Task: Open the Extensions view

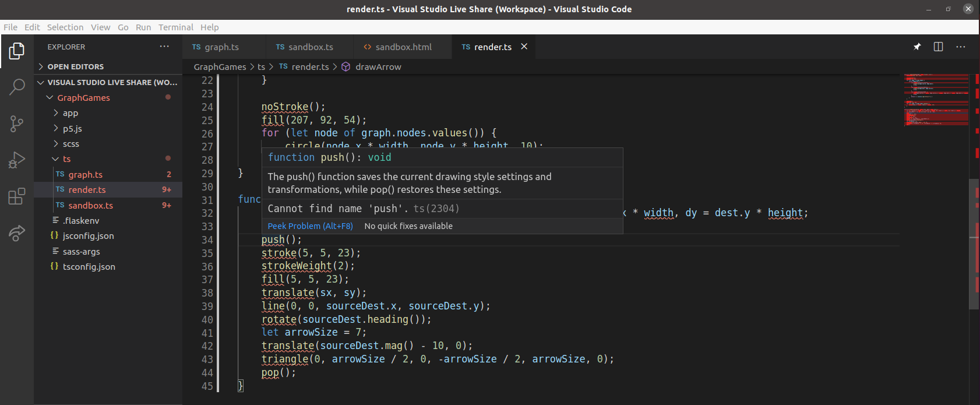Action: click(17, 196)
